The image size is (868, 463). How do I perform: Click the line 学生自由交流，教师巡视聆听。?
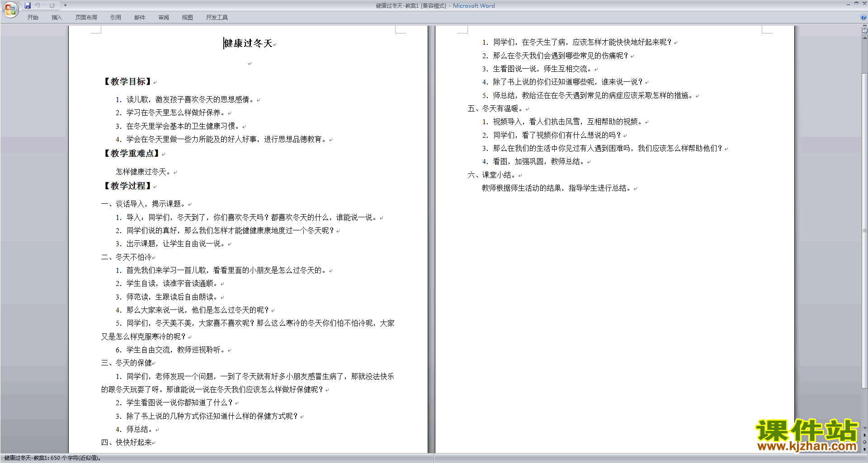tap(177, 350)
